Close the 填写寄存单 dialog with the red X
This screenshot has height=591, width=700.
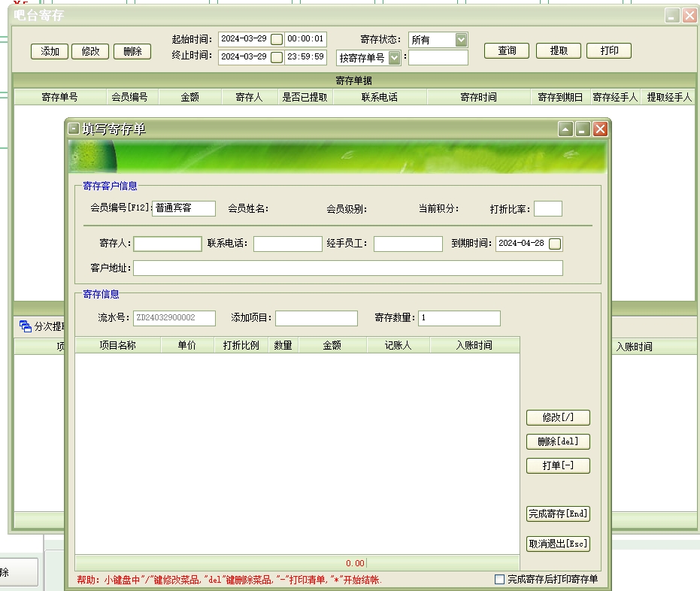coord(600,129)
